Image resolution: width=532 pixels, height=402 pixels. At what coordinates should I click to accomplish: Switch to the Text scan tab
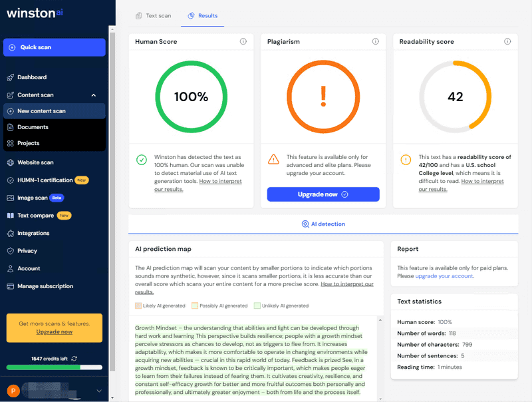(x=154, y=15)
